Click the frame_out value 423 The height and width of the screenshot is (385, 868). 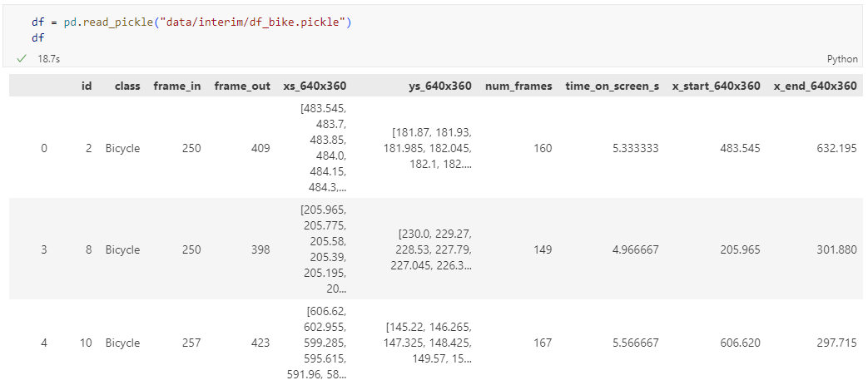tap(259, 343)
